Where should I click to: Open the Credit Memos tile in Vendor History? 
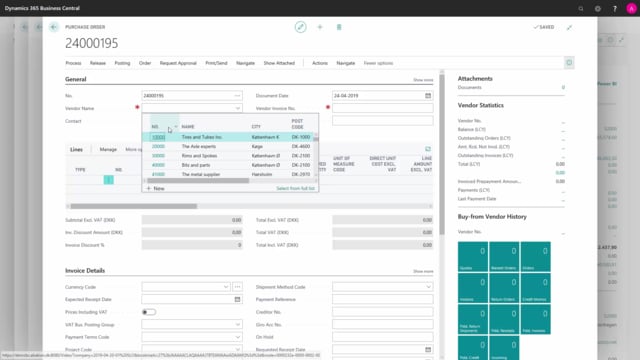[x=536, y=288]
